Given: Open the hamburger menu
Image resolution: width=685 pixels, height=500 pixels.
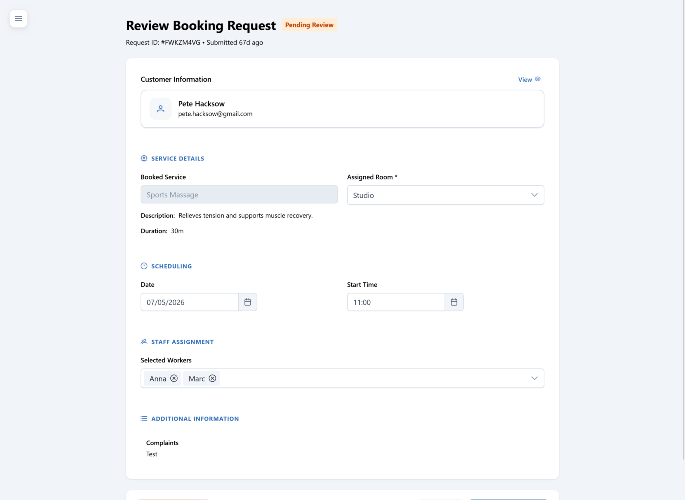Looking at the screenshot, I should [18, 18].
